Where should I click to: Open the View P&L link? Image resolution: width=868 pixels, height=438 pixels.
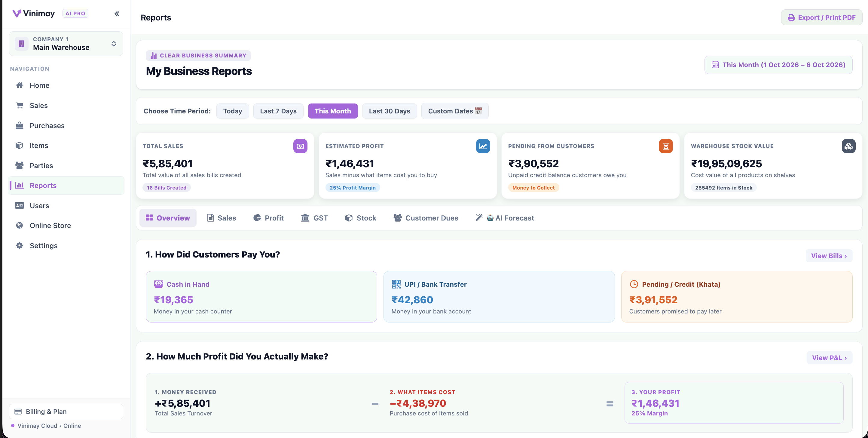(x=829, y=357)
